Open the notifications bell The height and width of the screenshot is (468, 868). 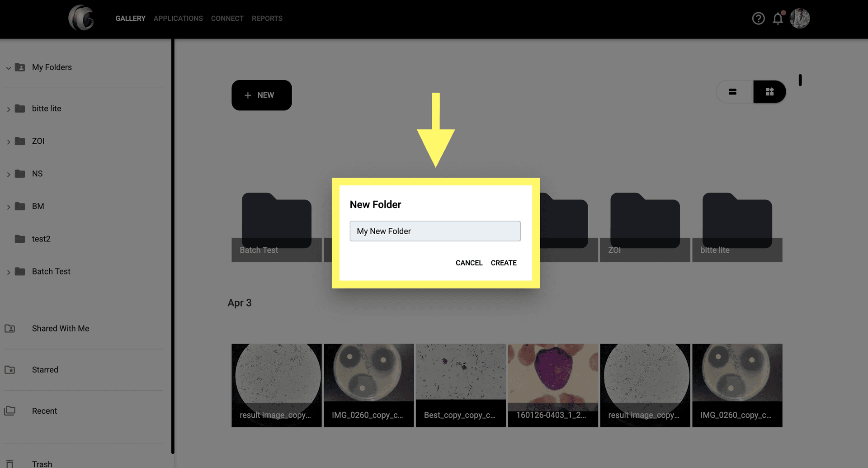778,19
